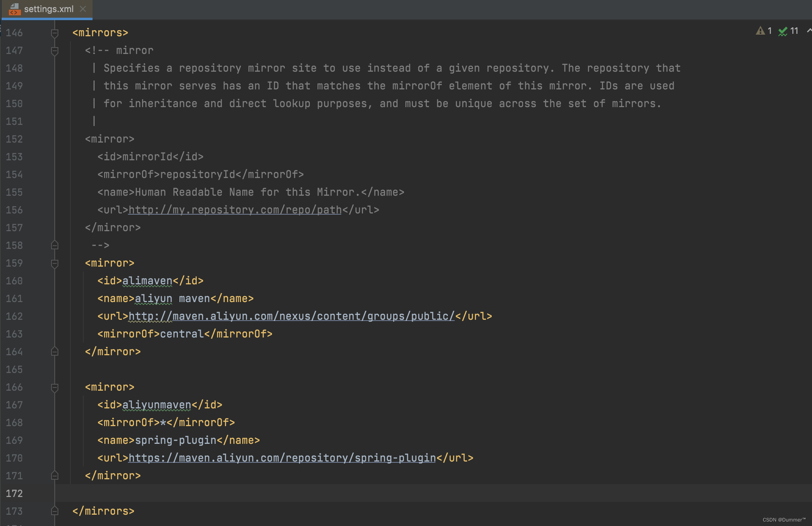Open the aliyun spring-plugin repository URL

[x=282, y=458]
